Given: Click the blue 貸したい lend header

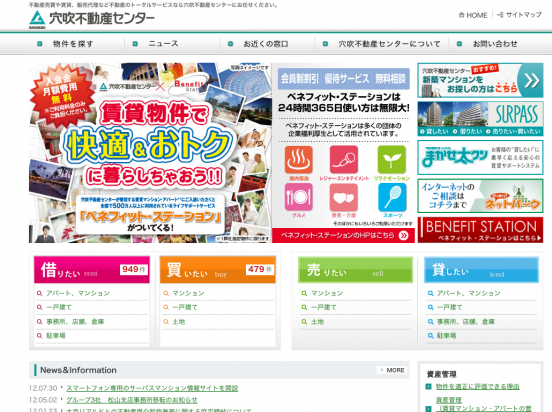Looking at the screenshot, I should (481, 270).
